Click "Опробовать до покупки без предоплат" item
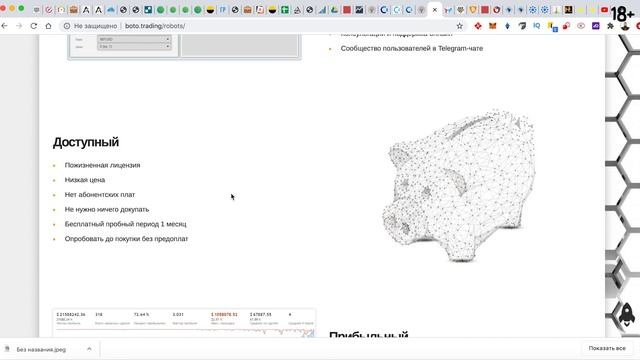Viewport: 640px width, 360px height. [127, 238]
